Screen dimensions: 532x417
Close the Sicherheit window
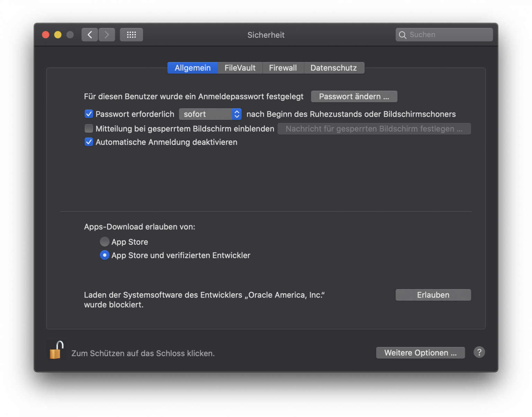pyautogui.click(x=46, y=35)
